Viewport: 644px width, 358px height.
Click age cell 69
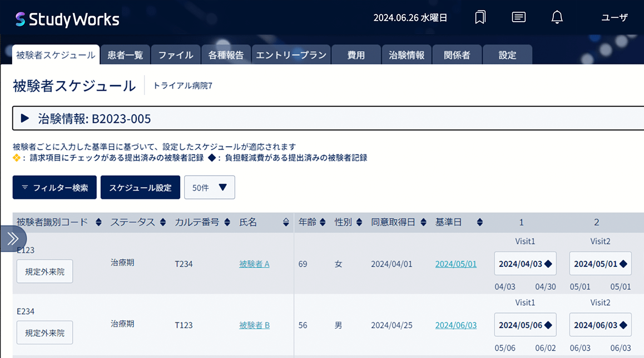(303, 264)
